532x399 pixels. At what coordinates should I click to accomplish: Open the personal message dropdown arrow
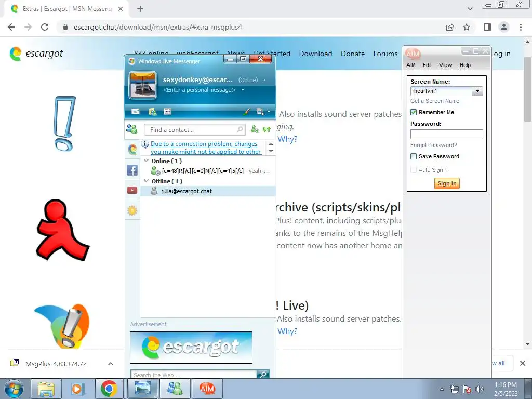tap(243, 90)
